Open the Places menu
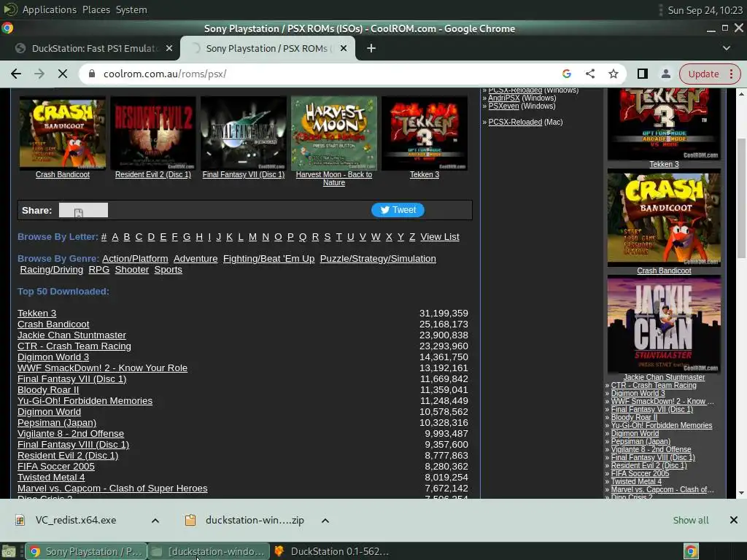 [96, 9]
